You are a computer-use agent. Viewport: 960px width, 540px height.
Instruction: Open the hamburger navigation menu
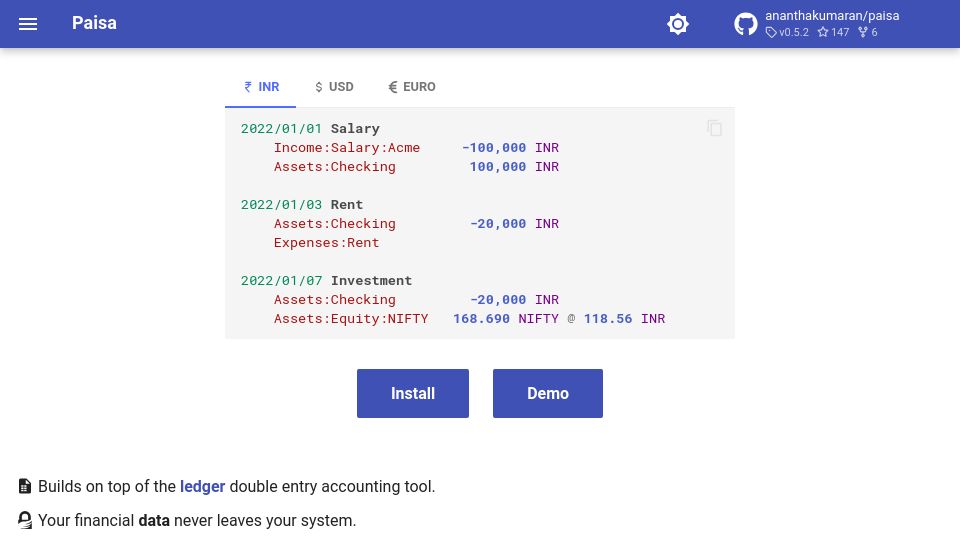click(x=28, y=24)
